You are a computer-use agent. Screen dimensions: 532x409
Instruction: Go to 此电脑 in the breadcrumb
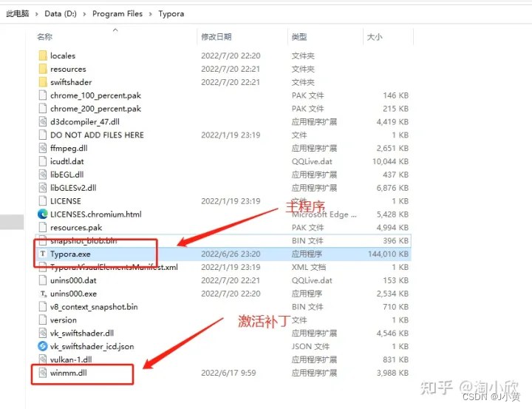(x=17, y=14)
